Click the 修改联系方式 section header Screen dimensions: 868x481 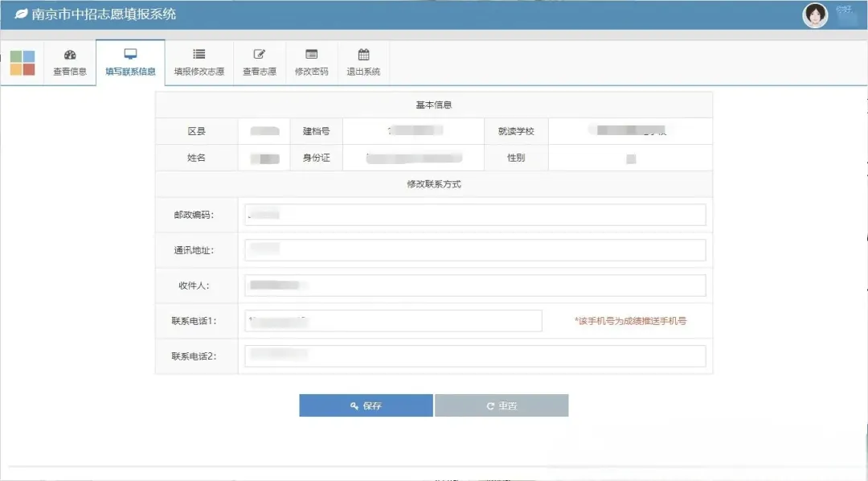click(433, 184)
